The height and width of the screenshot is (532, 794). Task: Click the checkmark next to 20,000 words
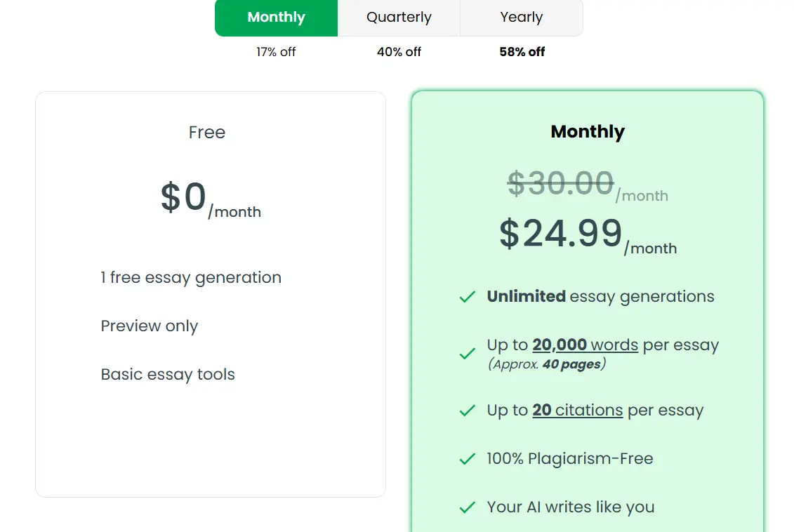[468, 354]
